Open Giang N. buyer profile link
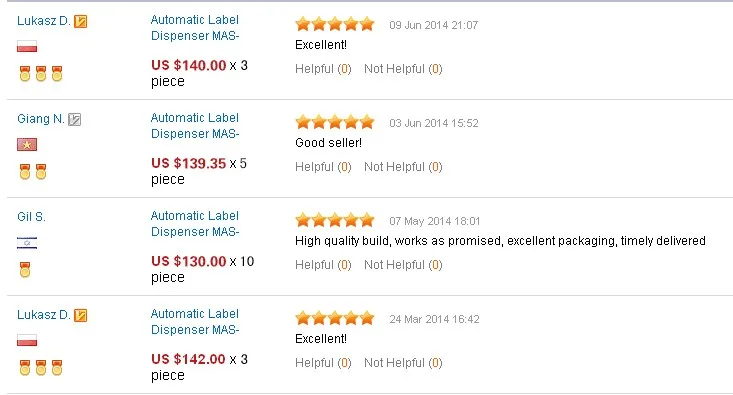The height and width of the screenshot is (395, 733). click(x=41, y=119)
